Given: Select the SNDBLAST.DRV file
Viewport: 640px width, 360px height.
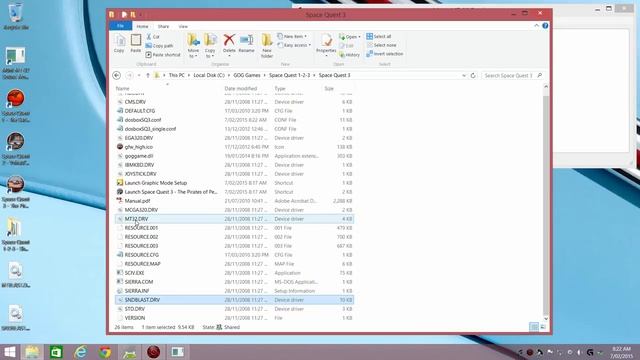Looking at the screenshot, I should click(234, 300).
